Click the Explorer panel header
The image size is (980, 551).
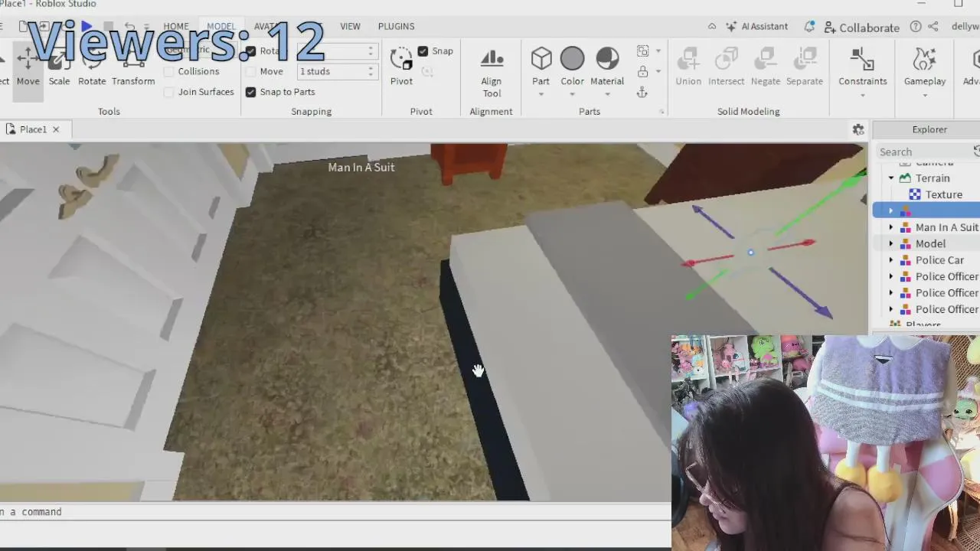tap(929, 129)
